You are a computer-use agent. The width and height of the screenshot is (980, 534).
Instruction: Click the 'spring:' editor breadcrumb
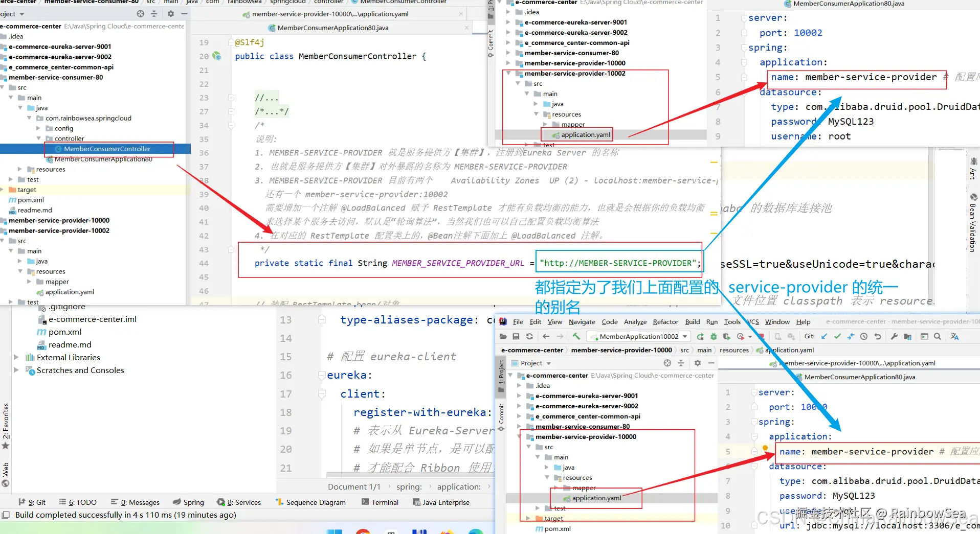coord(409,487)
